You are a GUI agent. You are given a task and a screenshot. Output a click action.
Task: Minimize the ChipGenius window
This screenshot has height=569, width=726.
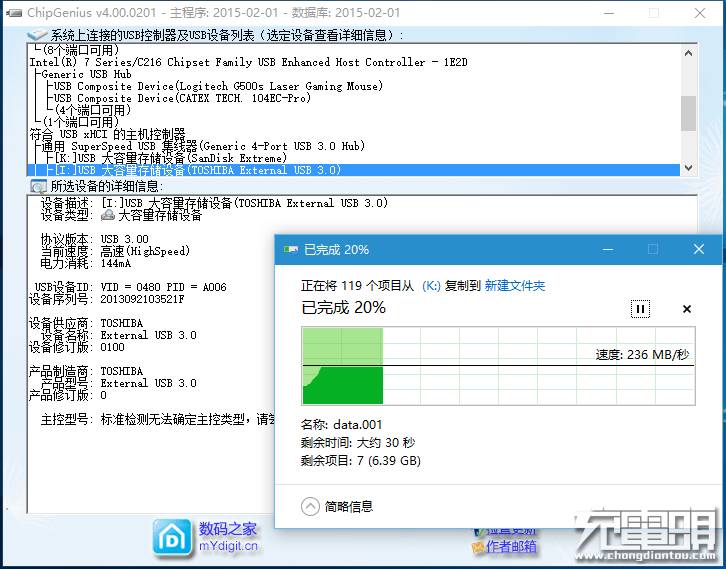tap(609, 13)
